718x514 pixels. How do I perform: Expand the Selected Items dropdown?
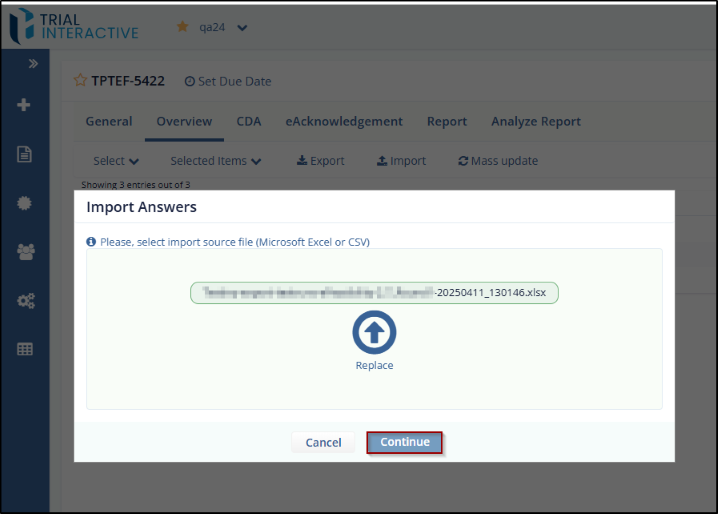[215, 161]
